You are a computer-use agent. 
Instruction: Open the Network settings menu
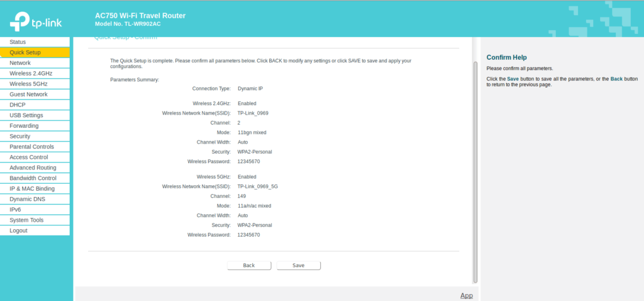(20, 63)
